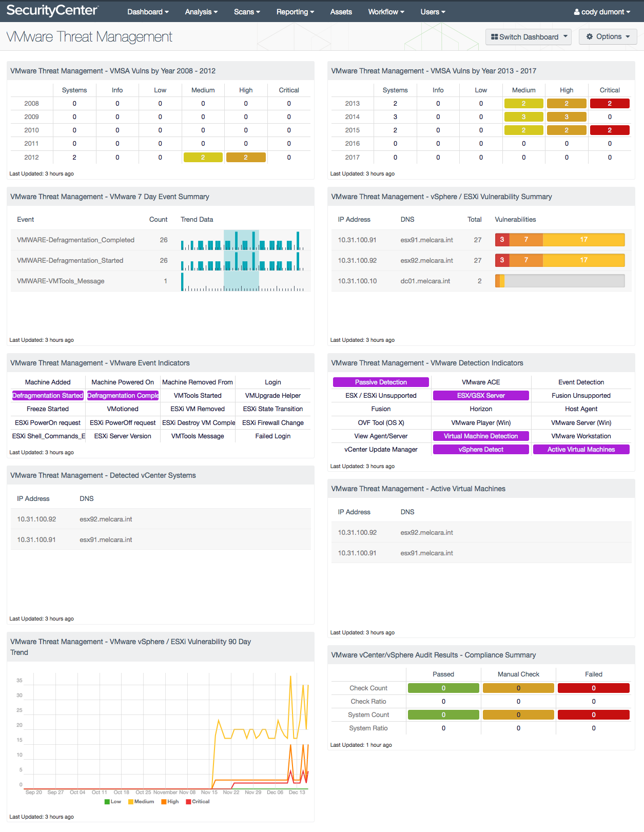
Task: Open the Dashboard menu
Action: coord(148,12)
